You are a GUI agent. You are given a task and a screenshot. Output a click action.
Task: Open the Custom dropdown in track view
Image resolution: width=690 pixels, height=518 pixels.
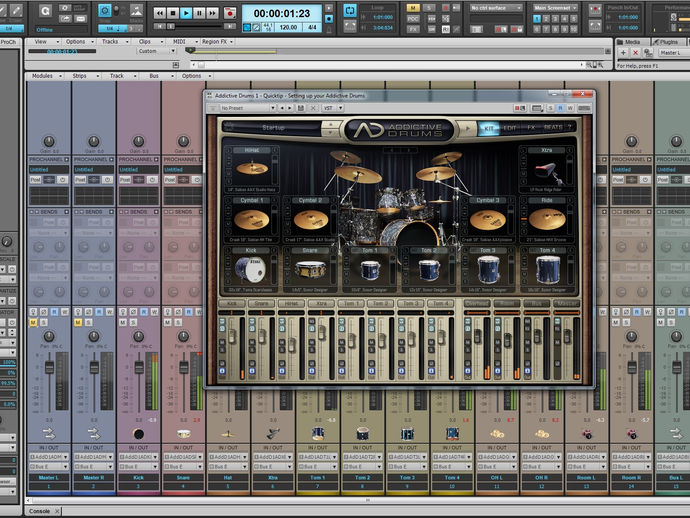tap(156, 51)
